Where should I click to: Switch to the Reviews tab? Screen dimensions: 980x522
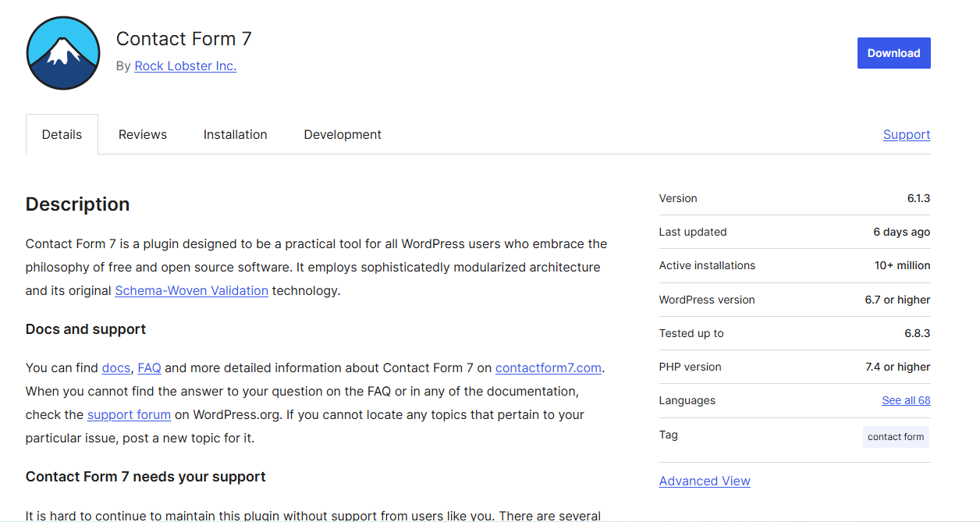(x=143, y=134)
